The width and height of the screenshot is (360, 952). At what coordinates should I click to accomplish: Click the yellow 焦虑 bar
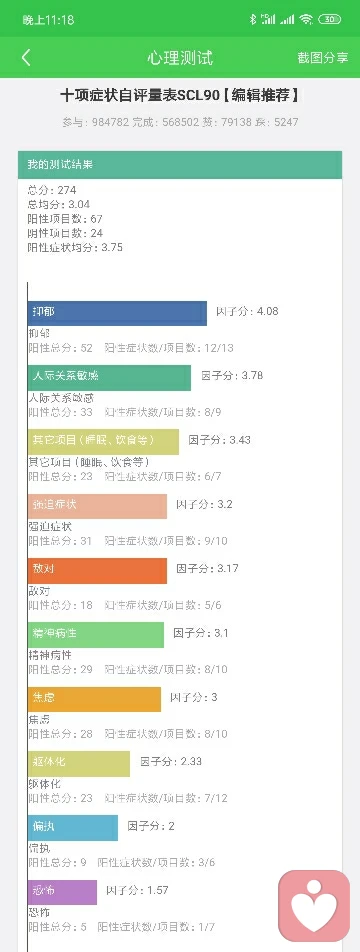94,699
